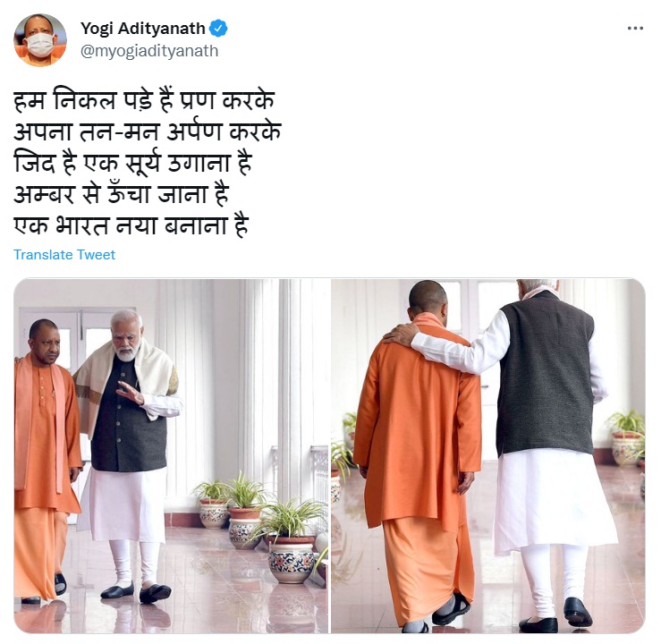661x644 pixels.
Task: Click the tweet line starting with हम निकल पड़े
Action: (144, 101)
